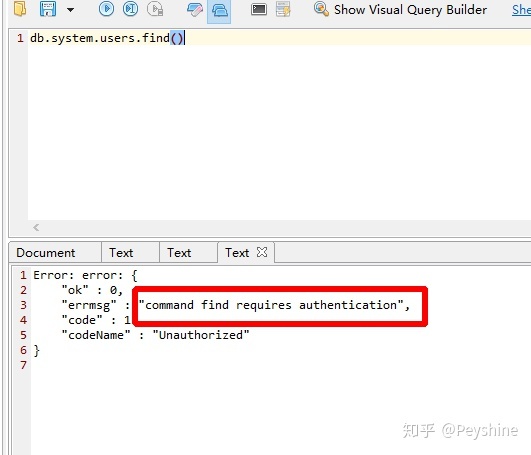
Task: Click the magnifier Visual Query Builder icon
Action: click(x=321, y=9)
